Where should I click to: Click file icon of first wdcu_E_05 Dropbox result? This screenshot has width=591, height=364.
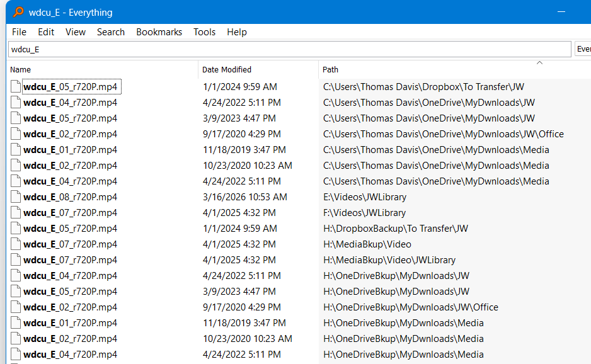pos(16,87)
